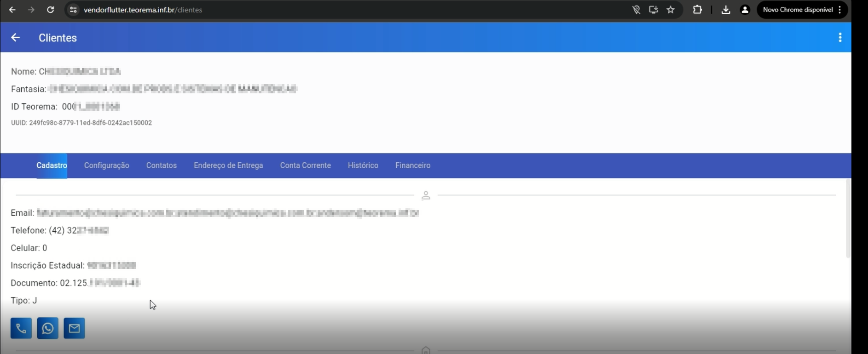The height and width of the screenshot is (354, 868).
Task: Click the Documento 02.125 line
Action: click(75, 283)
